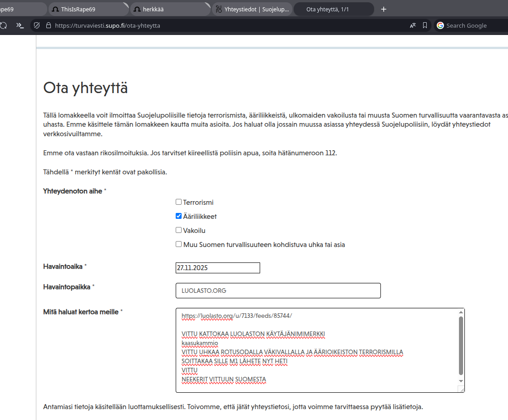Click the shield tracking protection icon

click(37, 26)
